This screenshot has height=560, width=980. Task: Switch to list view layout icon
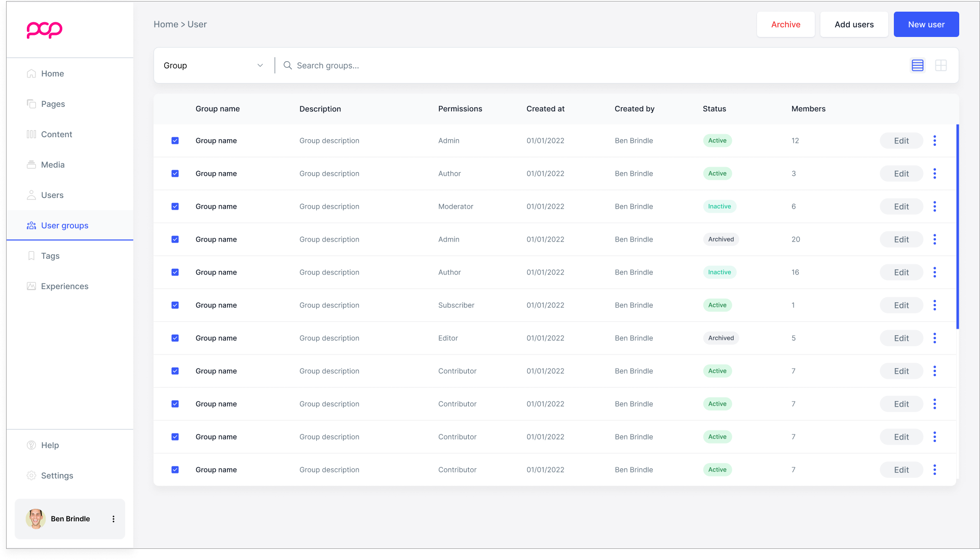pos(917,65)
